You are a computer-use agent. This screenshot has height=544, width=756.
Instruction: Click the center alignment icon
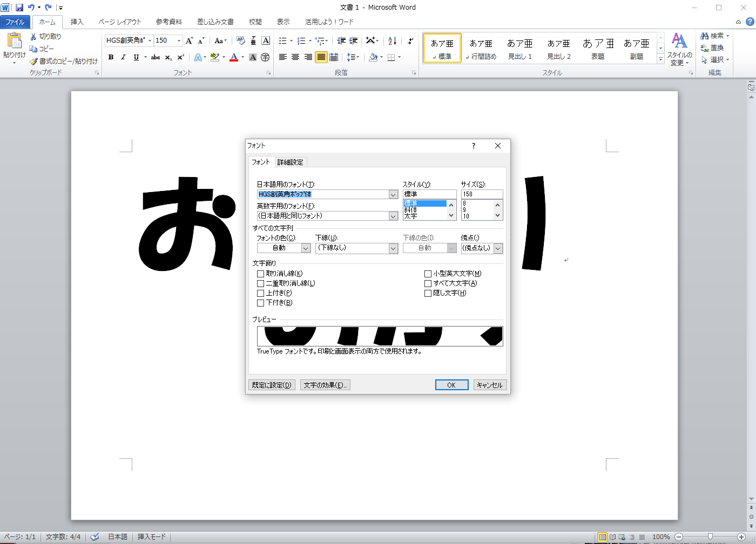[295, 57]
